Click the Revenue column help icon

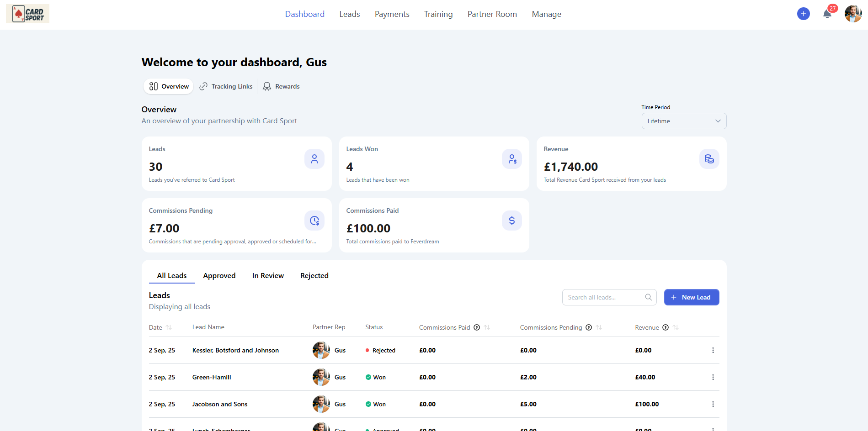point(666,327)
